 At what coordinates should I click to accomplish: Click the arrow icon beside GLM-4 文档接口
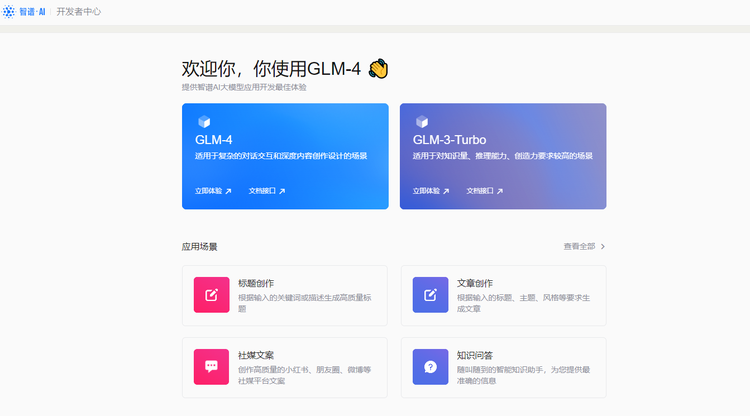pos(282,191)
